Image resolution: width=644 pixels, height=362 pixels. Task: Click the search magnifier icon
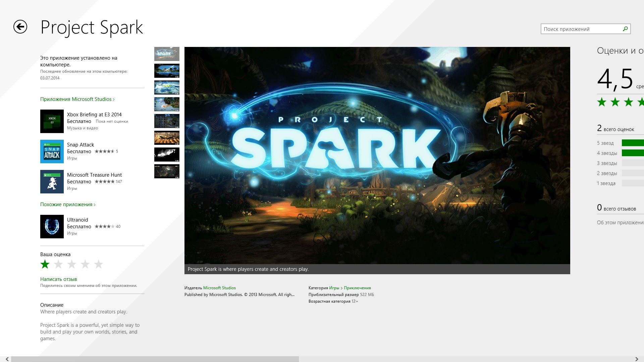click(x=625, y=29)
